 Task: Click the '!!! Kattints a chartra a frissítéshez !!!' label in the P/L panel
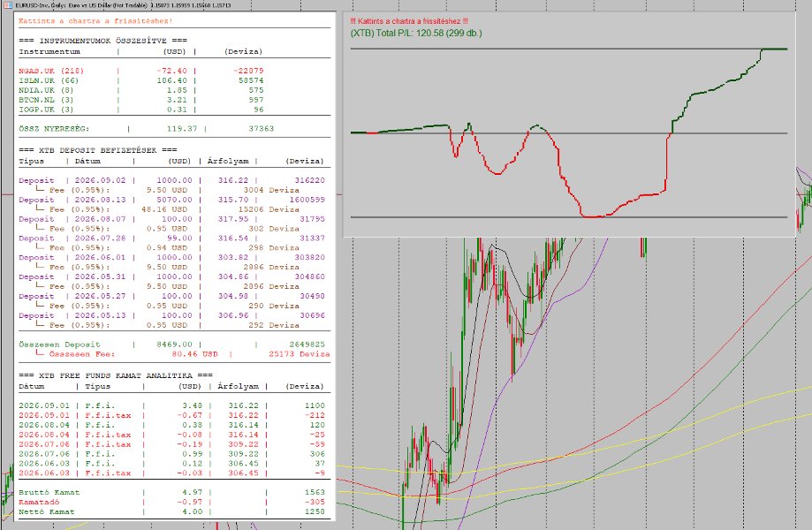pos(409,21)
